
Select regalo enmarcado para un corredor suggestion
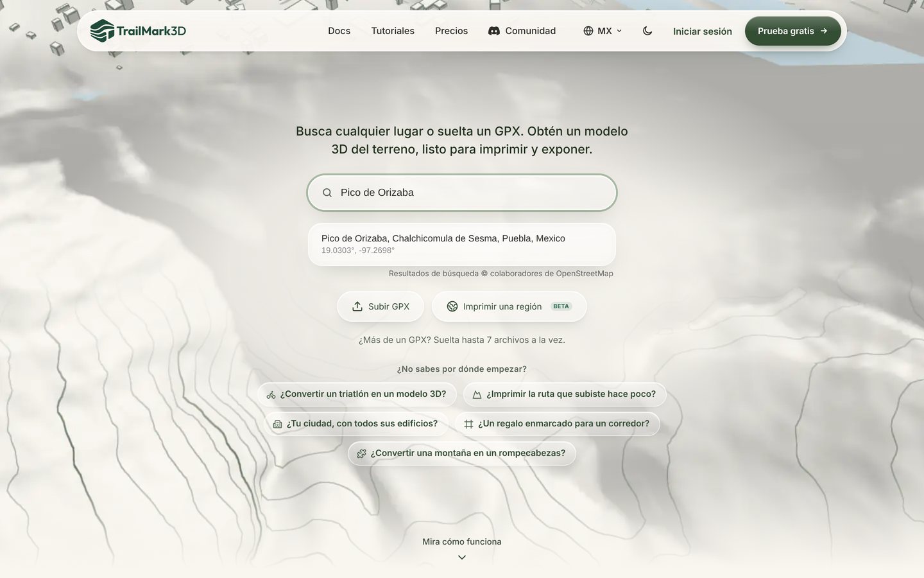[557, 424]
